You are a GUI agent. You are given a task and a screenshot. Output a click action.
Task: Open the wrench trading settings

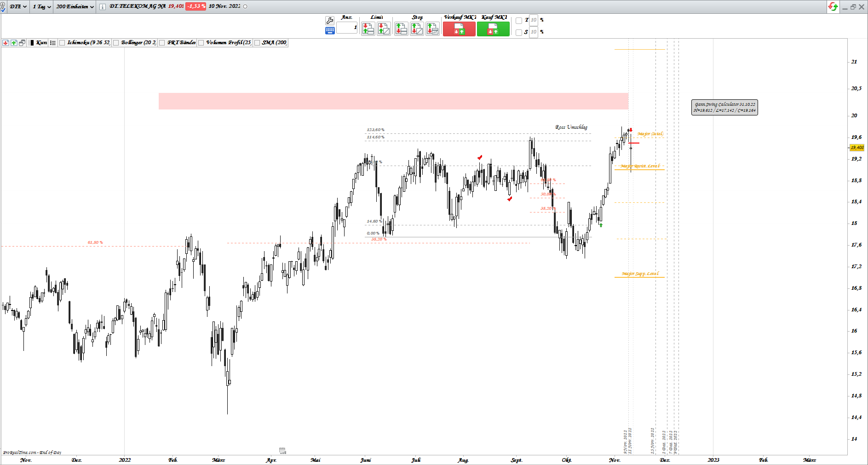pos(329,20)
